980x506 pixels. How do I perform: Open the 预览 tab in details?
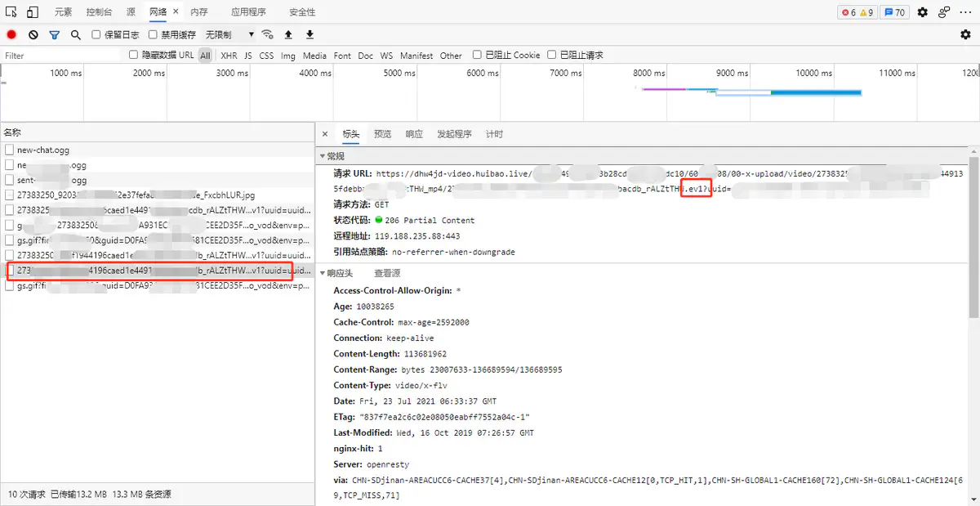point(382,134)
